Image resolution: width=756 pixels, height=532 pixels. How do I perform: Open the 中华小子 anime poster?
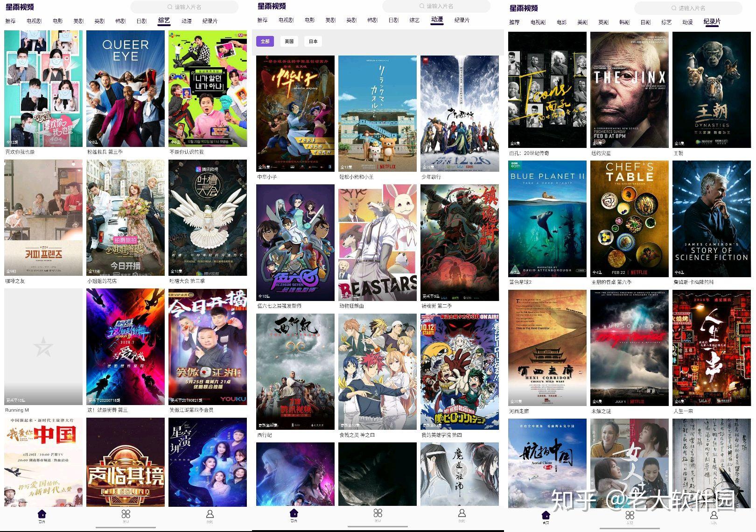(x=295, y=113)
